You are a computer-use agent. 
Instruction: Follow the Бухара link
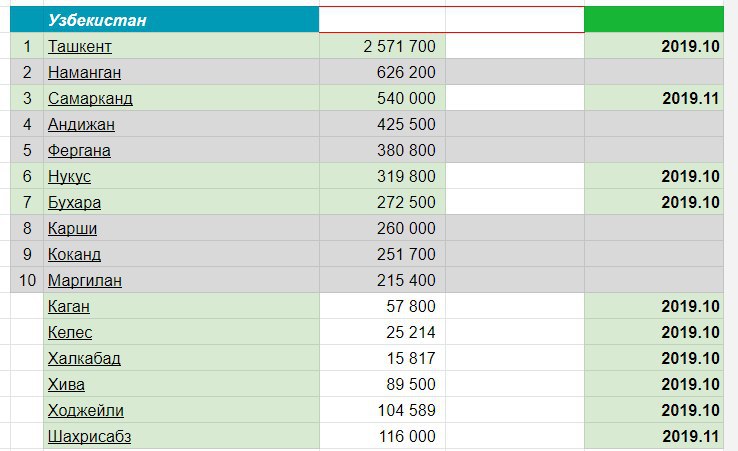(74, 202)
